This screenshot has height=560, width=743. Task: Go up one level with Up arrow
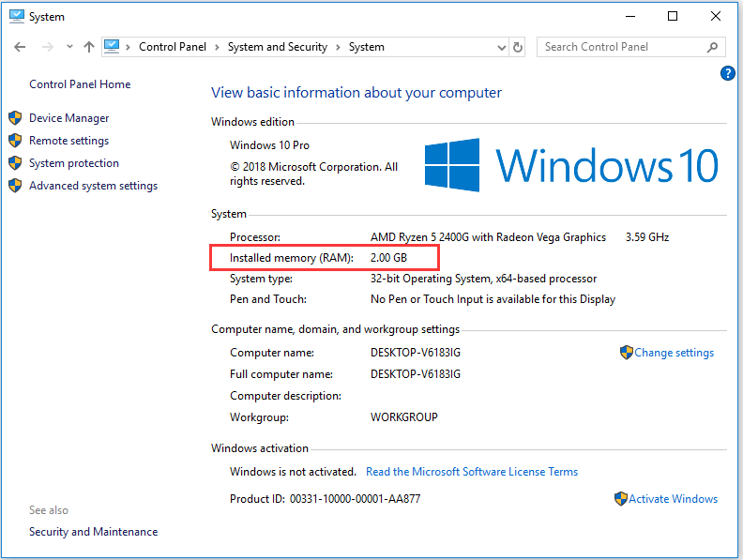89,47
